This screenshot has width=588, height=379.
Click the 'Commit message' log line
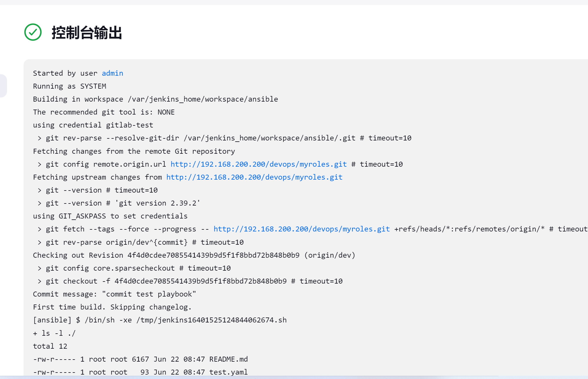coord(114,294)
